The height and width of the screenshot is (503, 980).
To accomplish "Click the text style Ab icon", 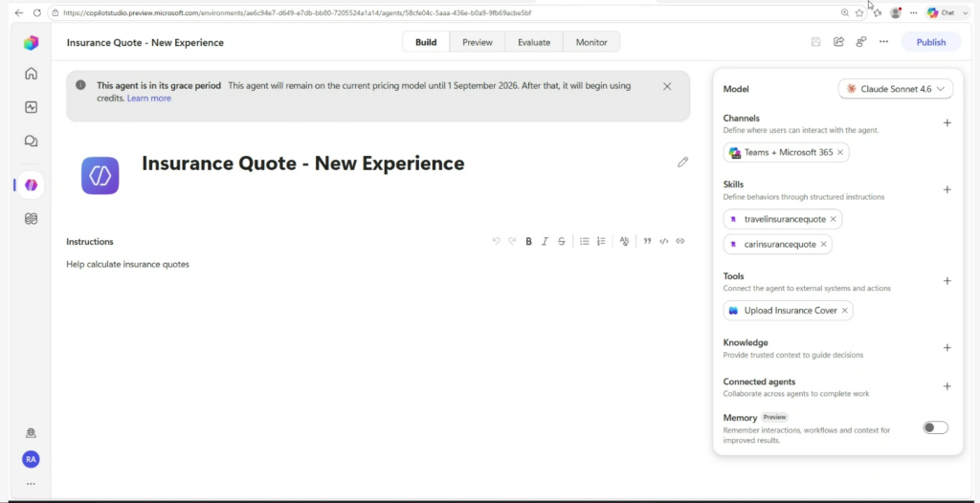I will click(624, 241).
